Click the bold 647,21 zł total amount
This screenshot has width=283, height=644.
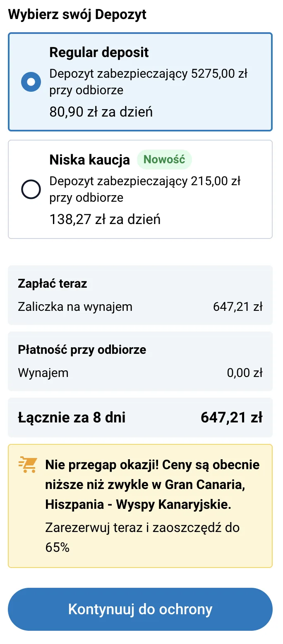tap(231, 417)
